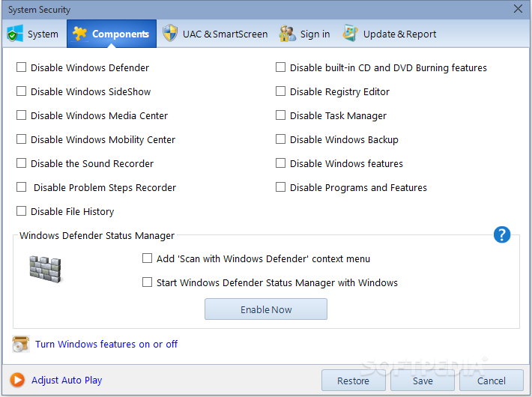Tick Disable Task Manager

pyautogui.click(x=280, y=115)
